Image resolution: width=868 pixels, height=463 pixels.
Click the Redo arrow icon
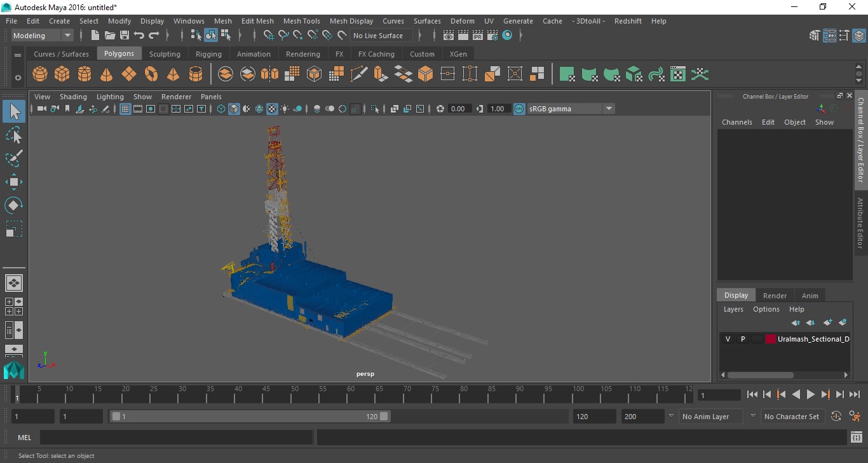coord(154,36)
